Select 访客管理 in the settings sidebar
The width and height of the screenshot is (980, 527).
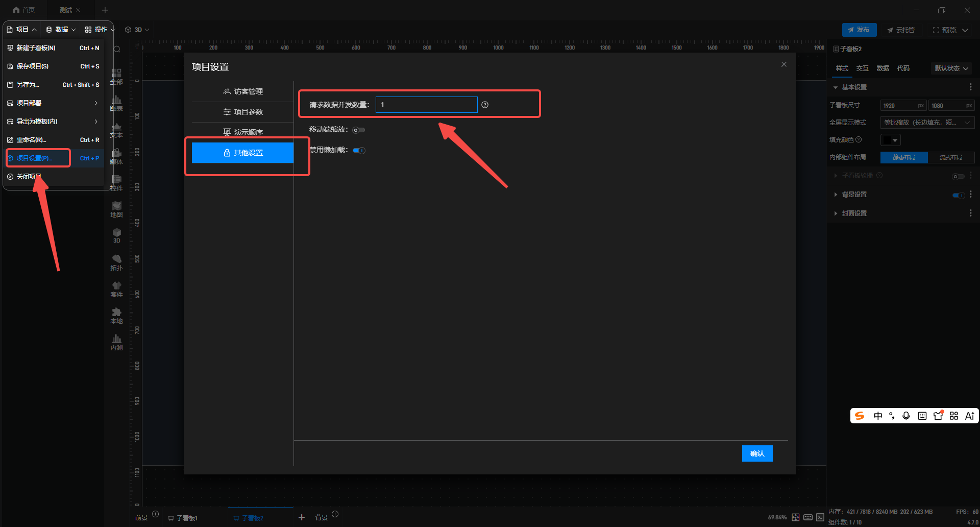pyautogui.click(x=243, y=91)
